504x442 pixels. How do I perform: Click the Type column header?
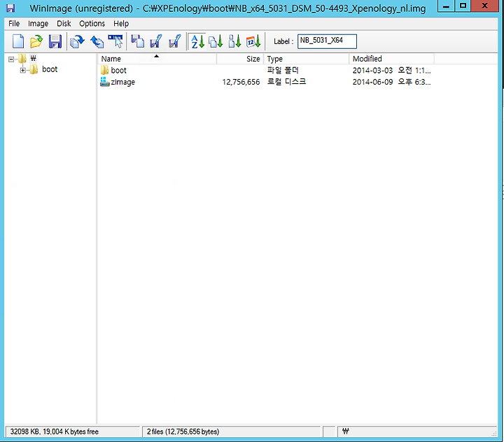(x=307, y=59)
